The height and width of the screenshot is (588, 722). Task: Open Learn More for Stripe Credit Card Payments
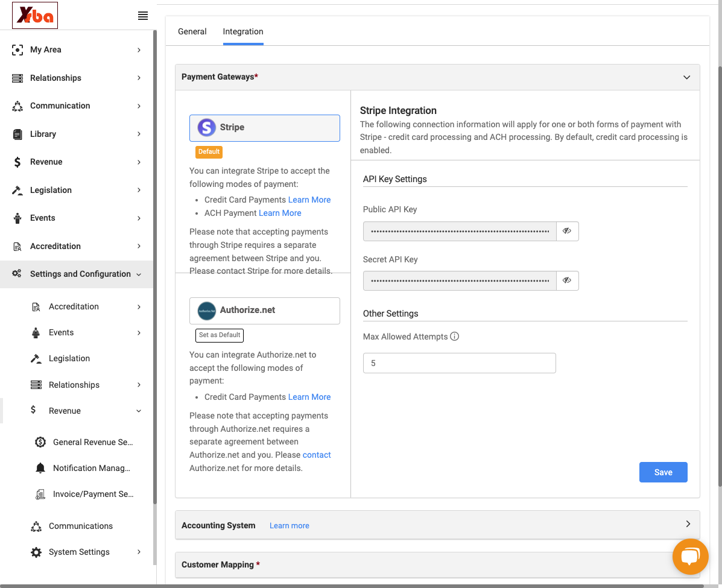(x=309, y=200)
